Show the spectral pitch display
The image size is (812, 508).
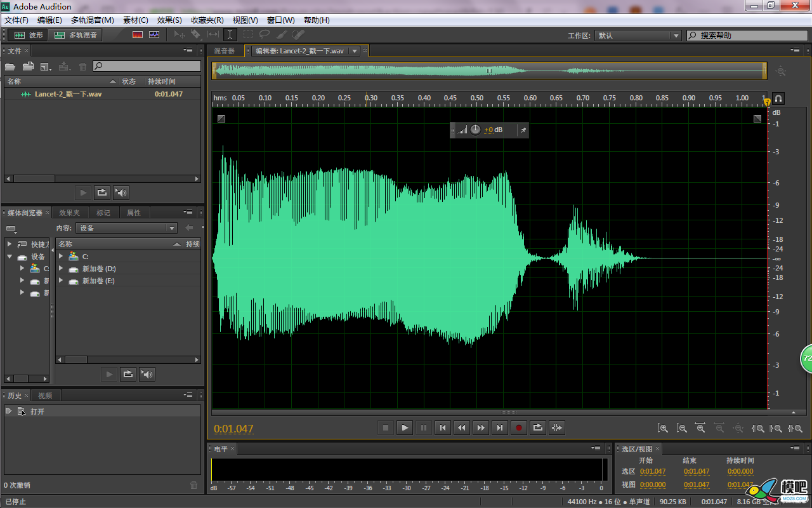click(x=154, y=35)
